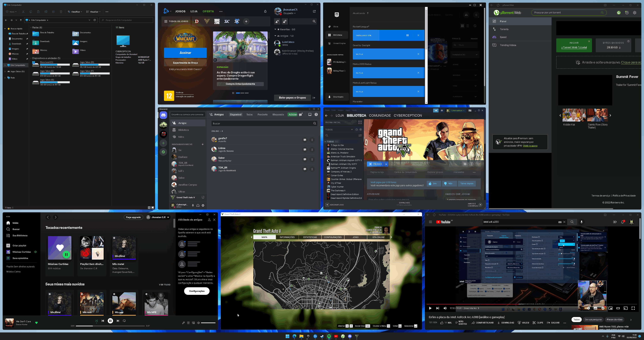Open uTorrent Web Tutorial link

(x=574, y=48)
